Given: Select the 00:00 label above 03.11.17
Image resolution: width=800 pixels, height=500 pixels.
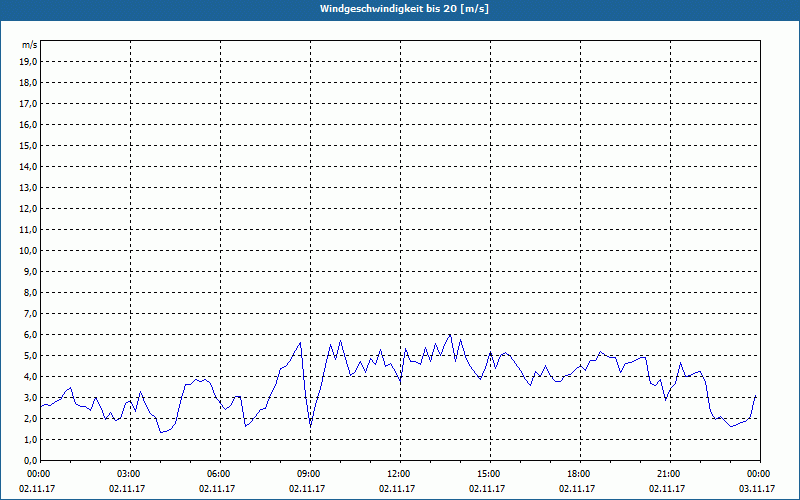Looking at the screenshot, I should [x=759, y=474].
